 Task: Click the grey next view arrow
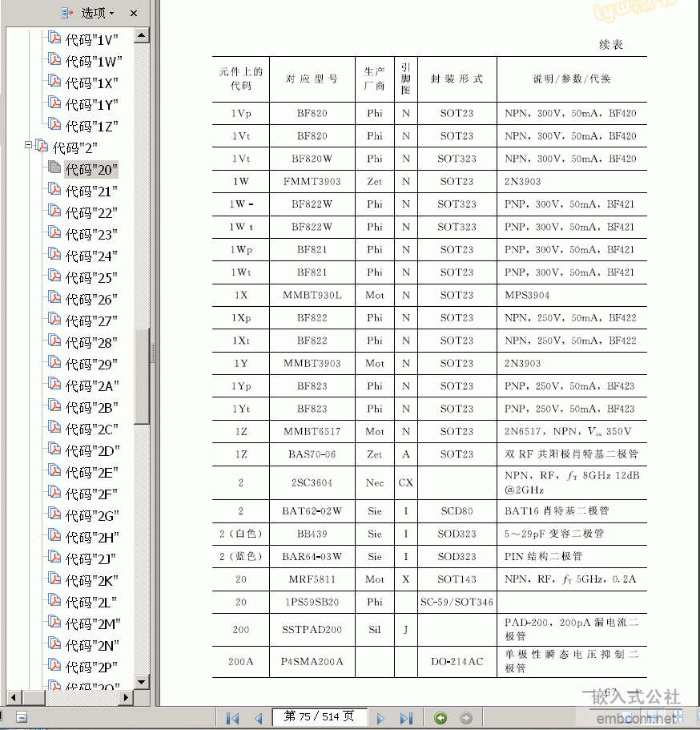click(466, 718)
